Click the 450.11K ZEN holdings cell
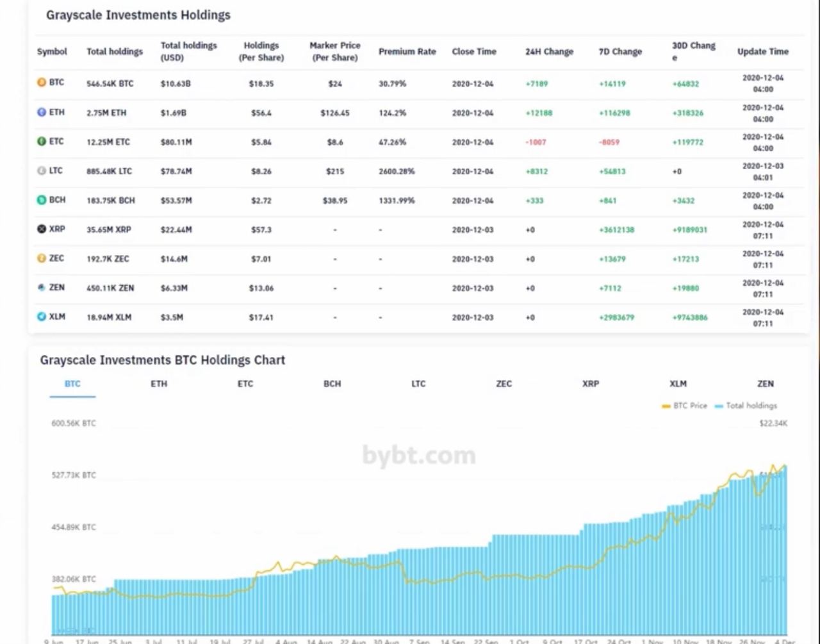The width and height of the screenshot is (820, 644). [x=110, y=288]
